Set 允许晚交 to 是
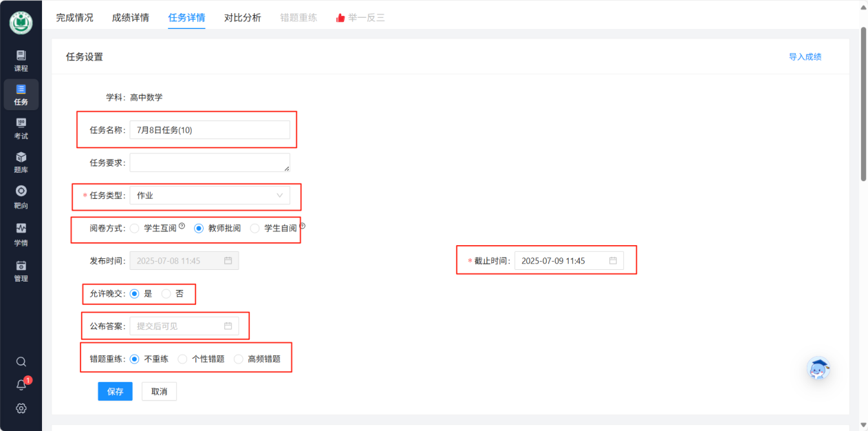Viewport: 868px width, 431px height. click(134, 293)
